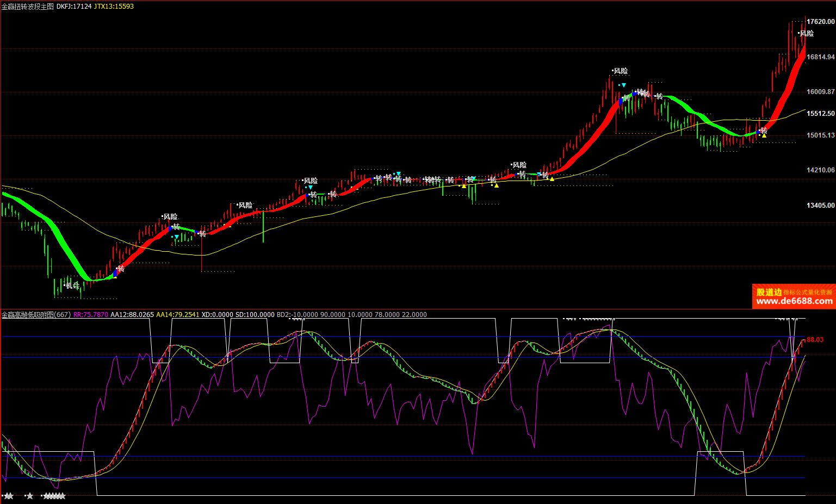Click the cyan down-triangle under the 16009 peak
The image size is (836, 504).
click(x=623, y=85)
